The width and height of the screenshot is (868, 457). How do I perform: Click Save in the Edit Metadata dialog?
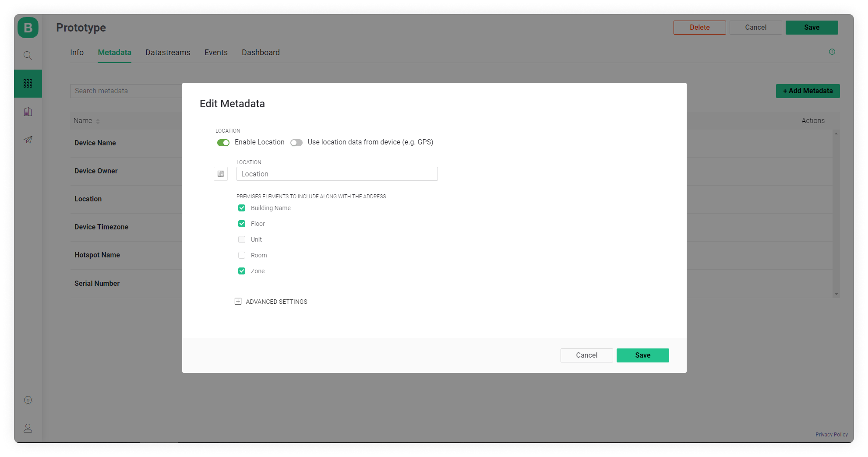pos(642,355)
